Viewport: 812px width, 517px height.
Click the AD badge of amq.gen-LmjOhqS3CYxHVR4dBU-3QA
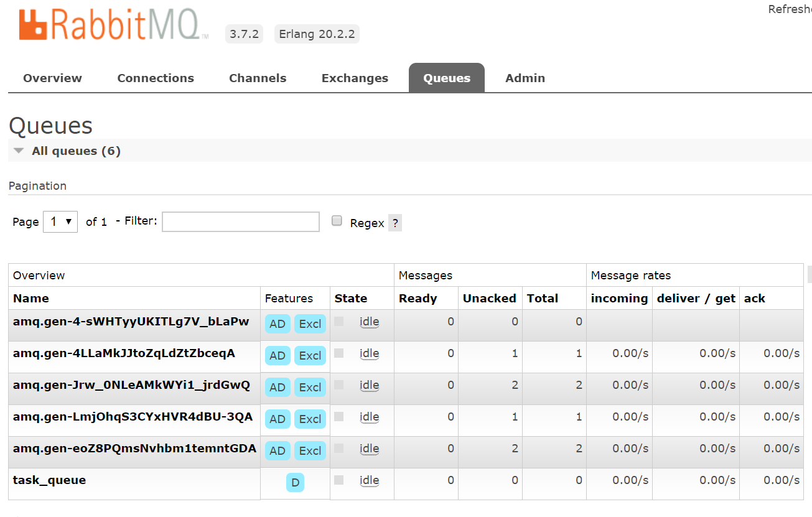[278, 419]
